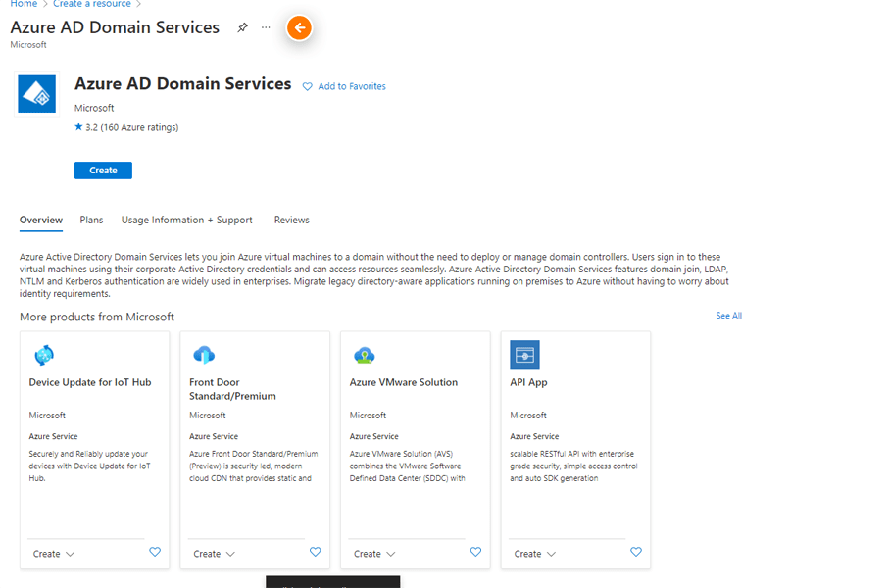Favorite Device Update for IoT Hub card
The width and height of the screenshot is (890, 588).
tap(155, 552)
